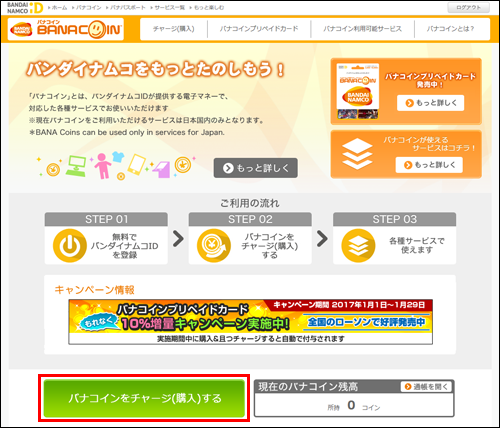The width and height of the screenshot is (500, 428).
Task: Click the Bandai Namco ID logo
Action: click(25, 8)
